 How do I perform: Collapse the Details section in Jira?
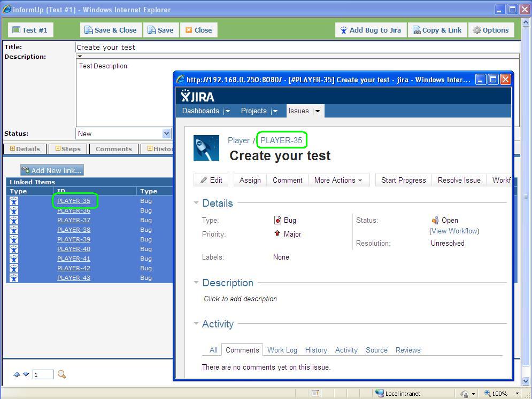pyautogui.click(x=196, y=203)
